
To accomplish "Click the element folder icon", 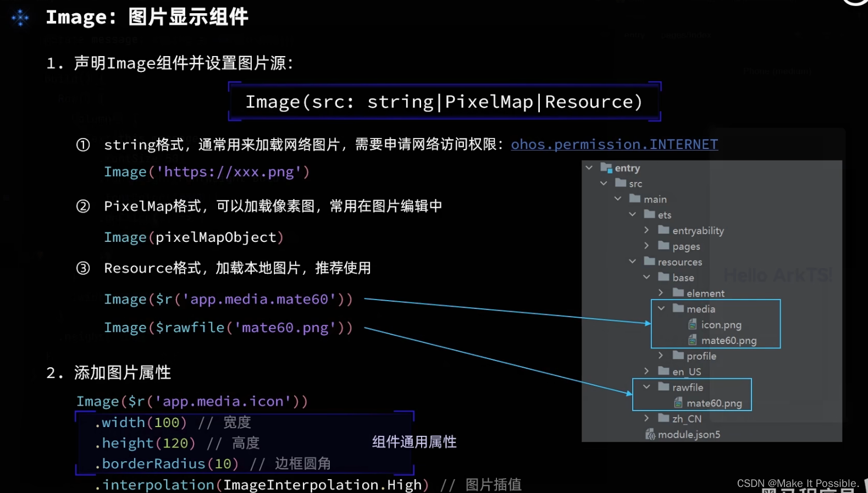I will point(678,293).
